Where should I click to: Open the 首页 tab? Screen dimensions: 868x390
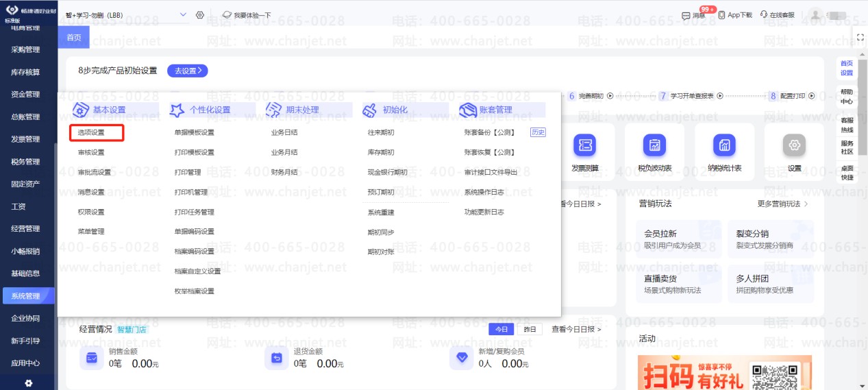pyautogui.click(x=73, y=38)
